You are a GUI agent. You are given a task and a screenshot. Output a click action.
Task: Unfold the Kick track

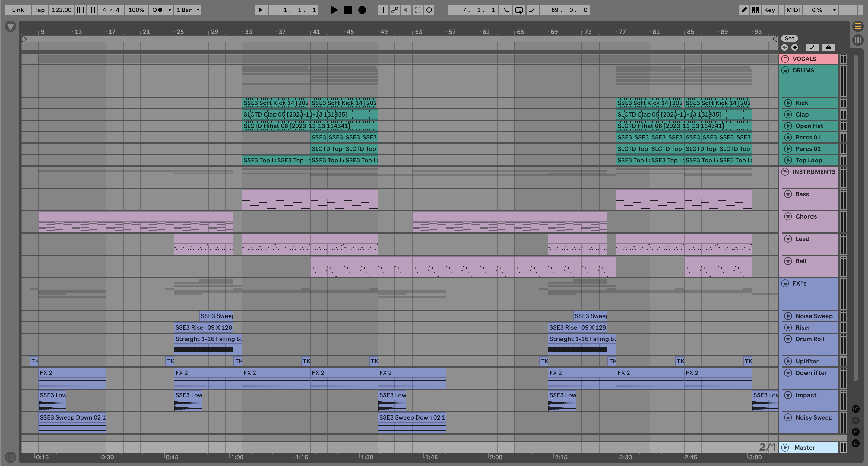coord(788,103)
